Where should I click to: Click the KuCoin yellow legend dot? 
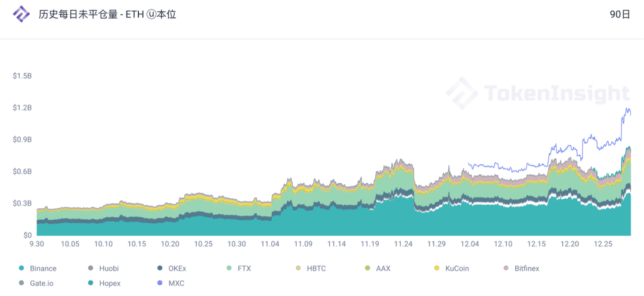[437, 269]
